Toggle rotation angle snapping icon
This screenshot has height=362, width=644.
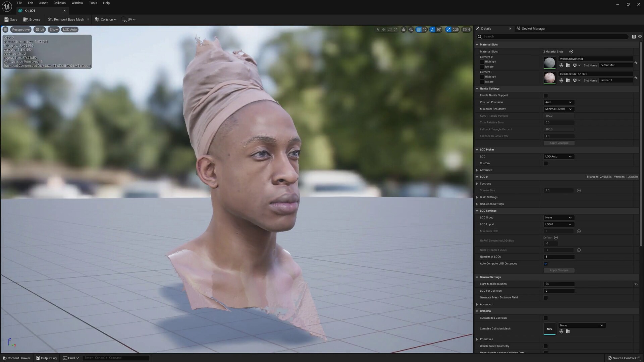click(433, 29)
